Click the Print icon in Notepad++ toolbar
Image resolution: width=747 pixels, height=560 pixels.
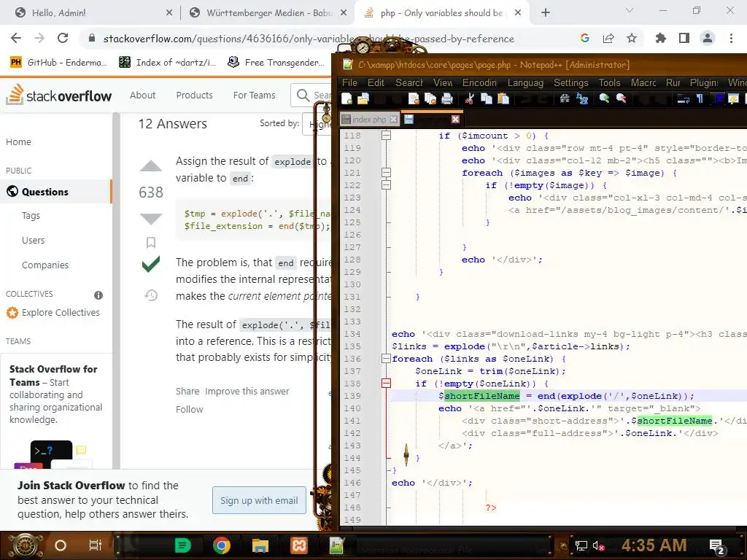tap(447, 98)
